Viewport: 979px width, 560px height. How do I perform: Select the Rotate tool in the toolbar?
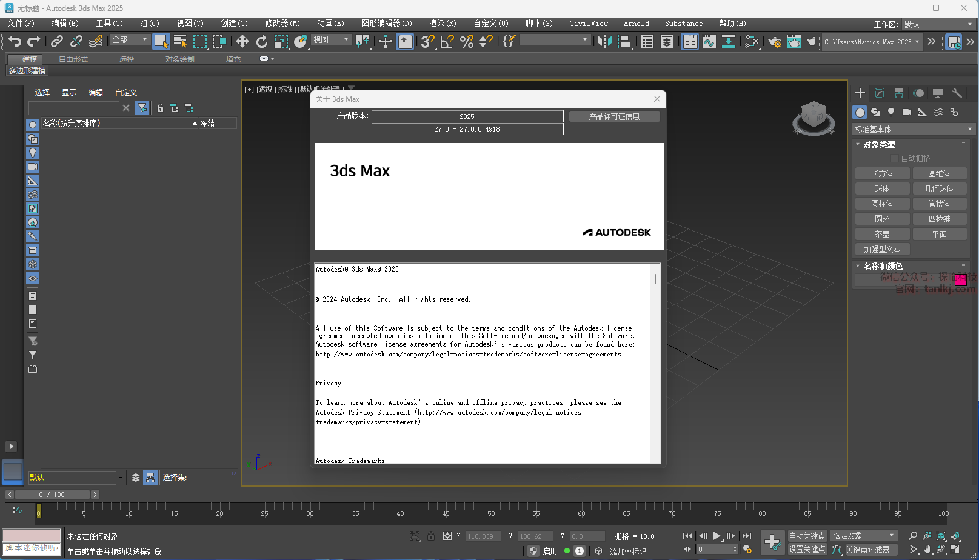[x=262, y=41]
